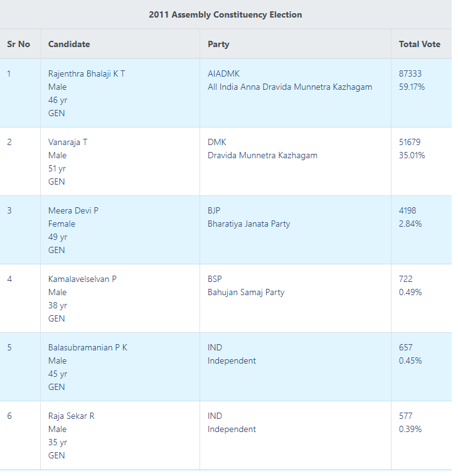Click the Party column header

coord(218,44)
